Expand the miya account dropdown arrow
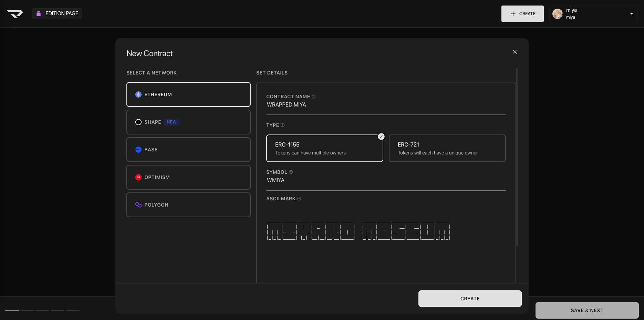 click(631, 14)
